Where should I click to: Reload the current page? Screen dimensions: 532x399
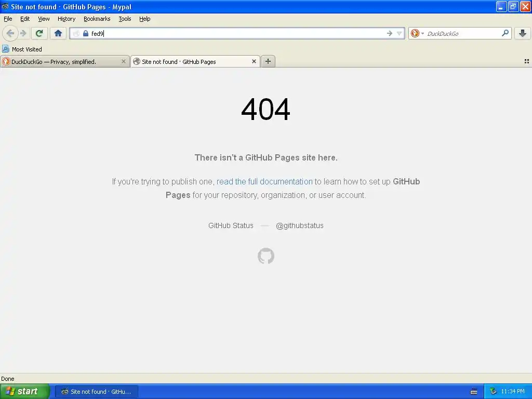click(39, 33)
